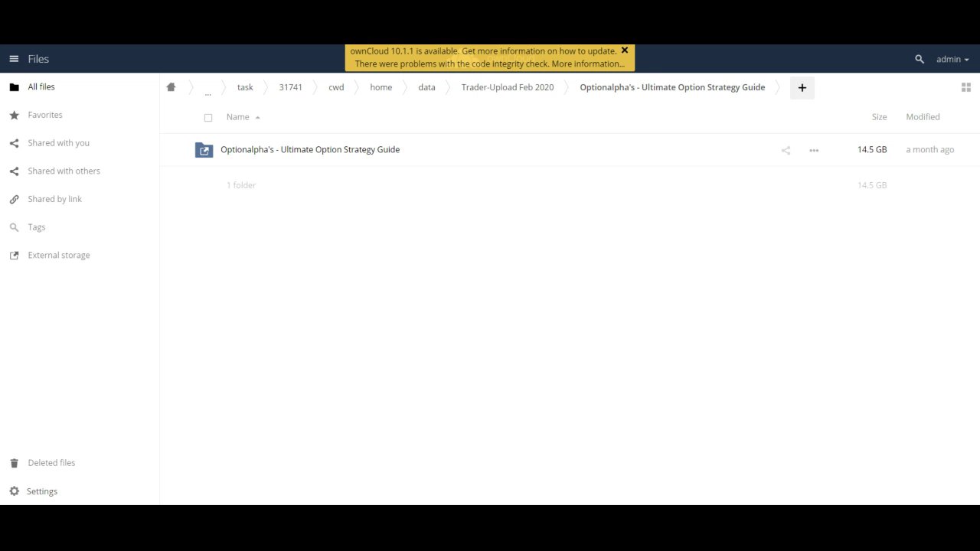This screenshot has height=551, width=980.
Task: Click the 14.5 GB size in folder row
Action: click(872, 149)
